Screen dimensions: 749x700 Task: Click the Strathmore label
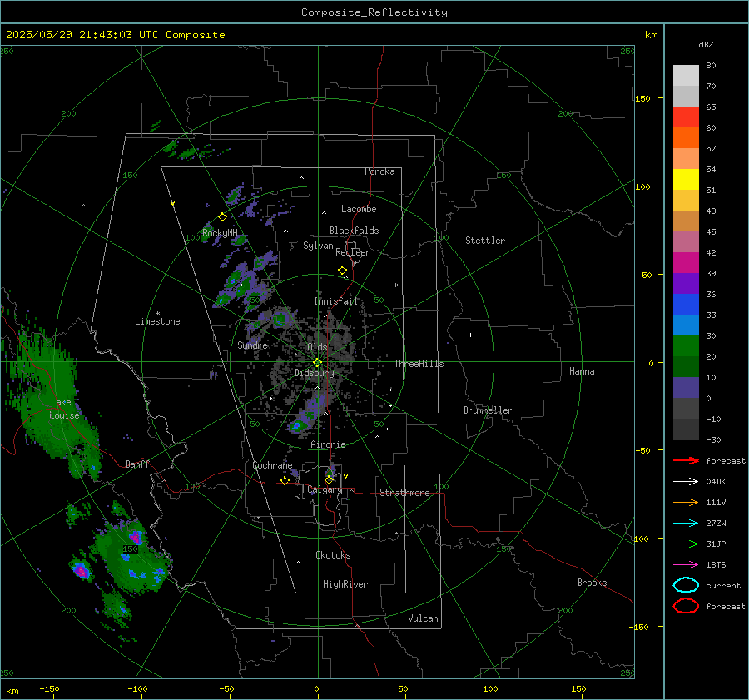click(x=404, y=493)
